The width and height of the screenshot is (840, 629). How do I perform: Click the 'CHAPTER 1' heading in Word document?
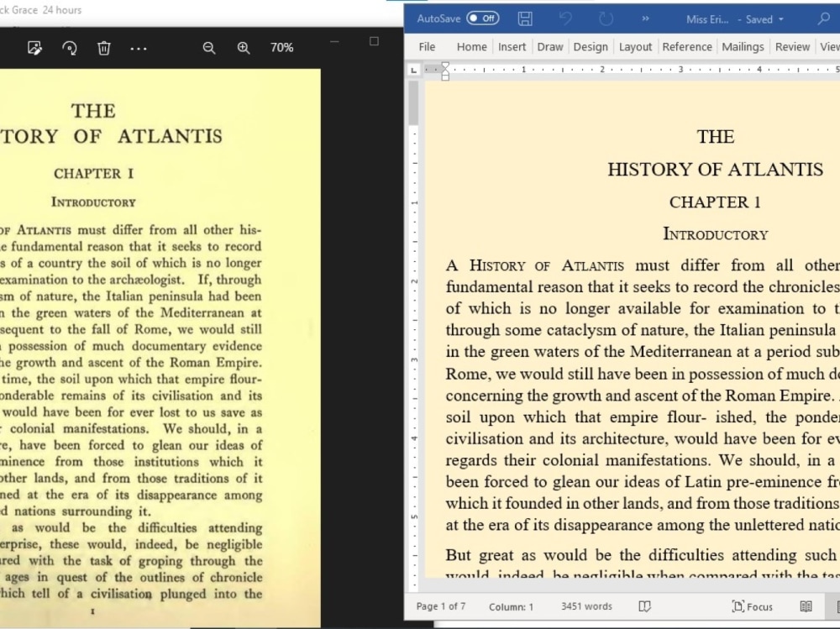click(x=715, y=202)
